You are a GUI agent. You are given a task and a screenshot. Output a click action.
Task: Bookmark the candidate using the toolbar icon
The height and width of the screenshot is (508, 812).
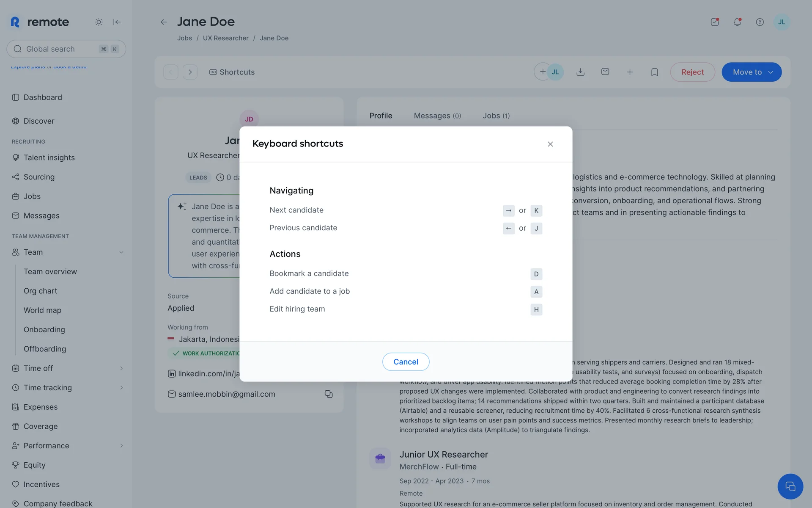[x=654, y=72]
